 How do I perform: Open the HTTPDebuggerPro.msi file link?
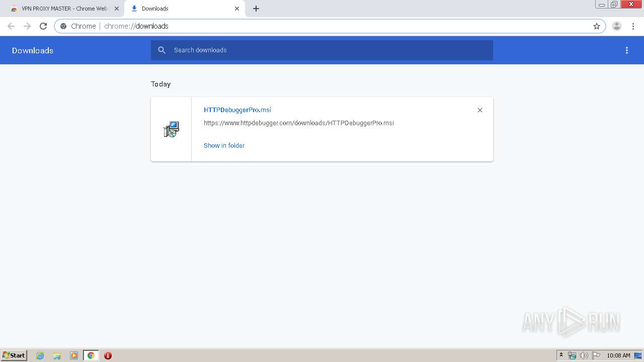[237, 110]
